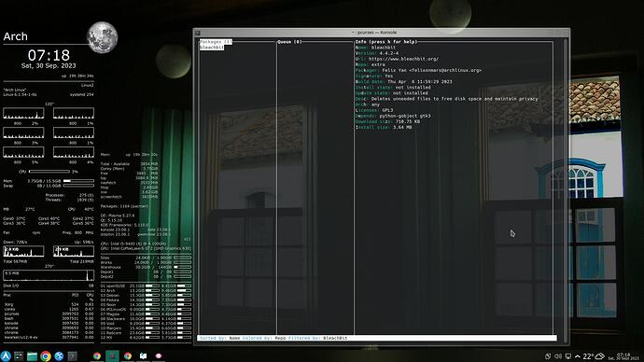Open the pinned green file manager launcher

tap(32, 356)
